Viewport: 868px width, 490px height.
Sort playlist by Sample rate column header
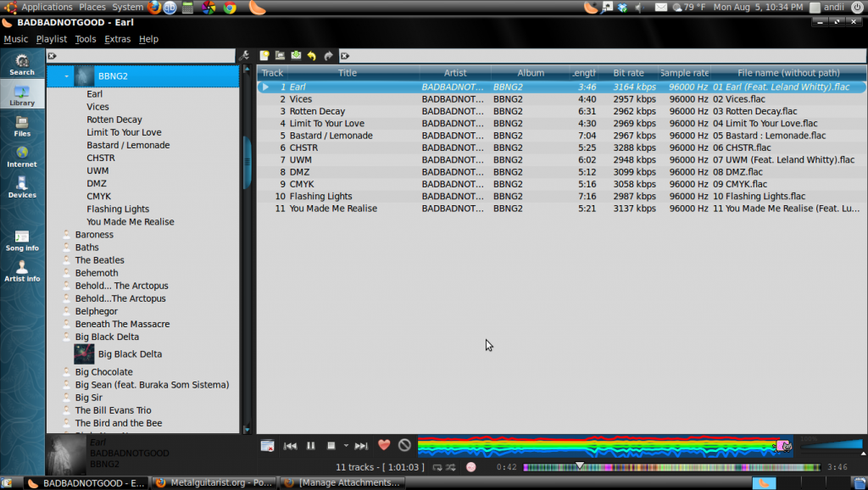coord(684,73)
